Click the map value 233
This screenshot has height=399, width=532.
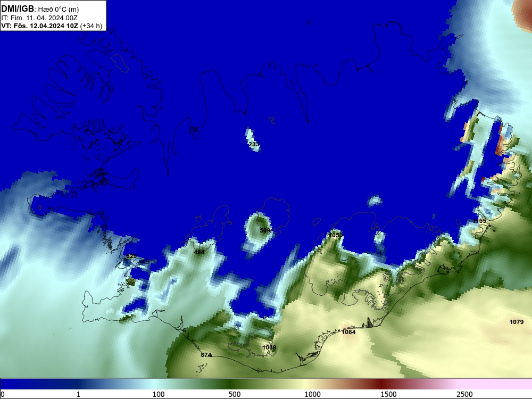(254, 144)
